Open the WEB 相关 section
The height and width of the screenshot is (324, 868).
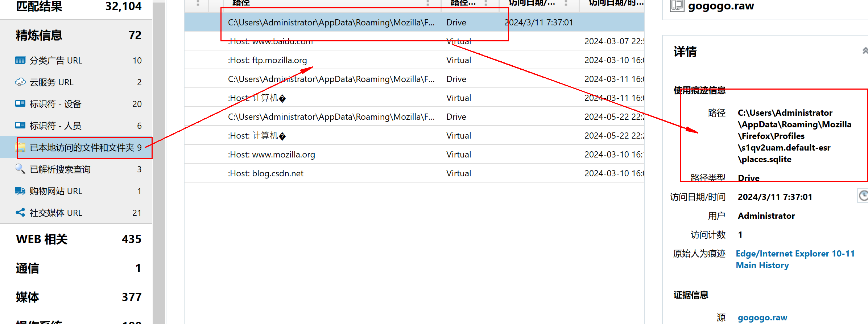click(76, 239)
